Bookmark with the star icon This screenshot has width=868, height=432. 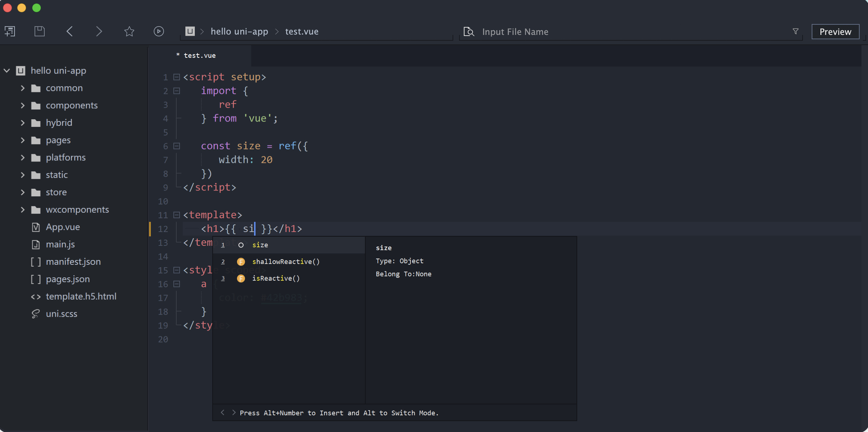tap(129, 31)
